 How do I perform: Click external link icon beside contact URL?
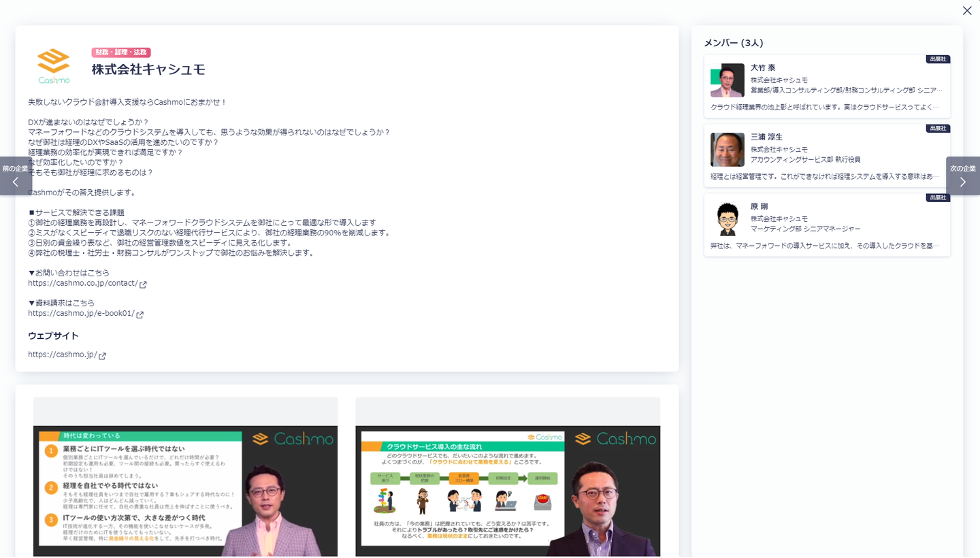[143, 284]
